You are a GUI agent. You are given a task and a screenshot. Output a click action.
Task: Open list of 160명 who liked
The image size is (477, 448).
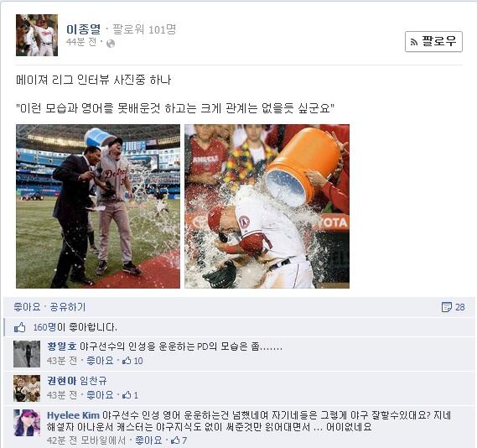(44, 327)
